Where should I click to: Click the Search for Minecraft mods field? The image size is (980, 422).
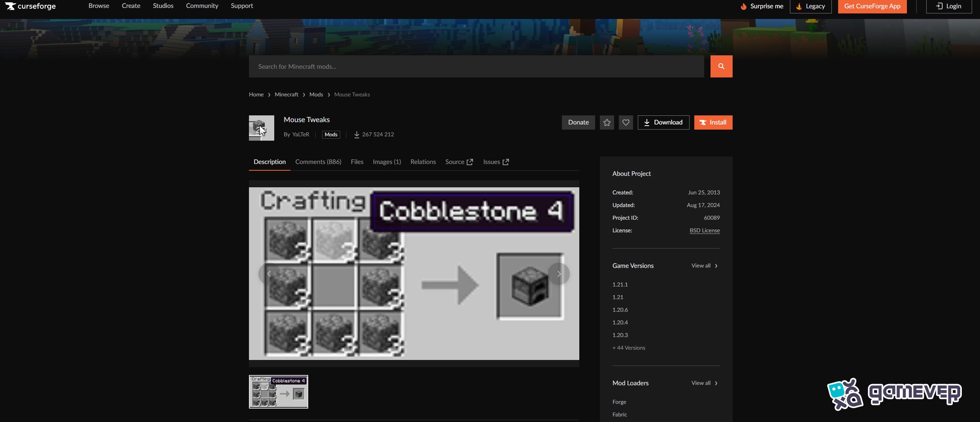point(476,66)
